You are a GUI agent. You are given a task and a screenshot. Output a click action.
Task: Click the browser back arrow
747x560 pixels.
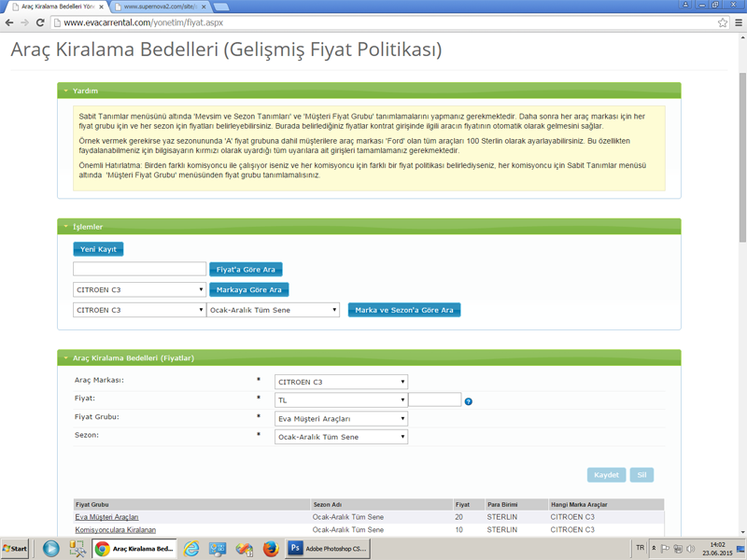9,22
